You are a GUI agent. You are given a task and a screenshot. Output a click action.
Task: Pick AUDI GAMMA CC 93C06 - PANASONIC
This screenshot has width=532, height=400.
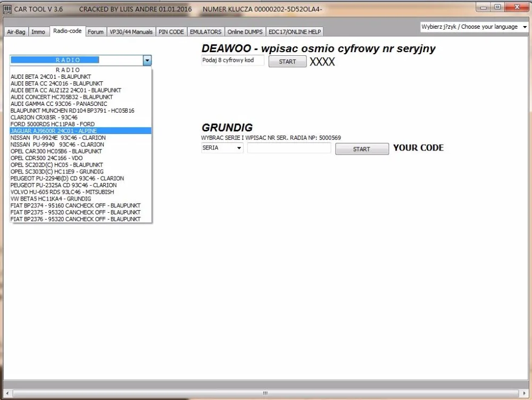point(81,104)
